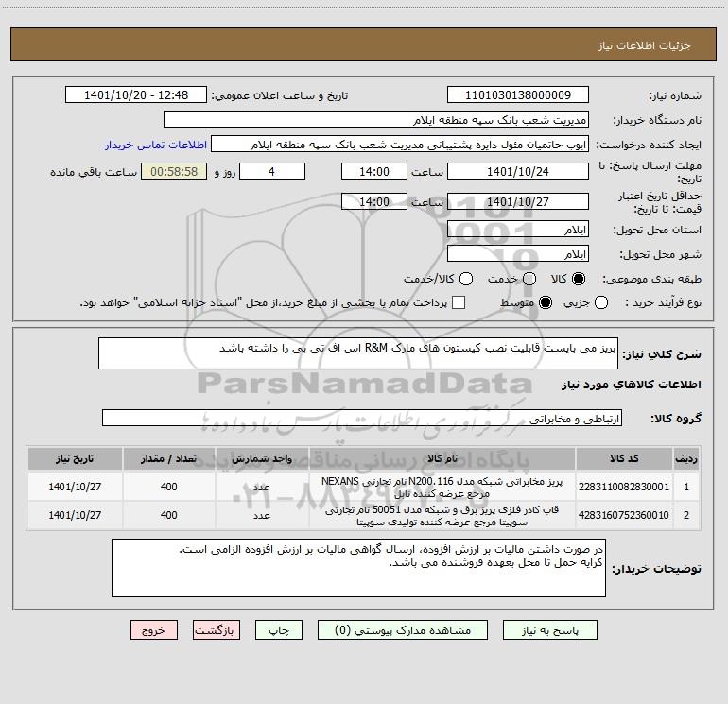
Task: Click quantity 400 in row 2
Action: [168, 515]
